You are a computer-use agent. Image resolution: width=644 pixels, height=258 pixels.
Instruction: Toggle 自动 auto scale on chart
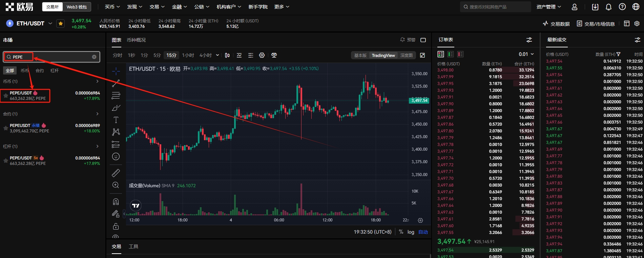423,232
